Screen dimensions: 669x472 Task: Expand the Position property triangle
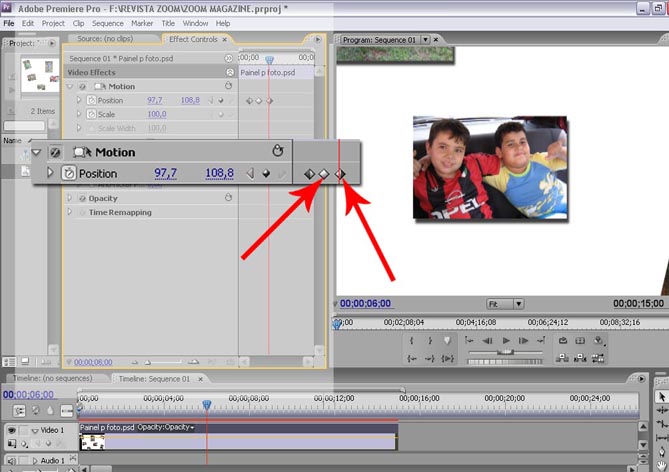(50, 174)
